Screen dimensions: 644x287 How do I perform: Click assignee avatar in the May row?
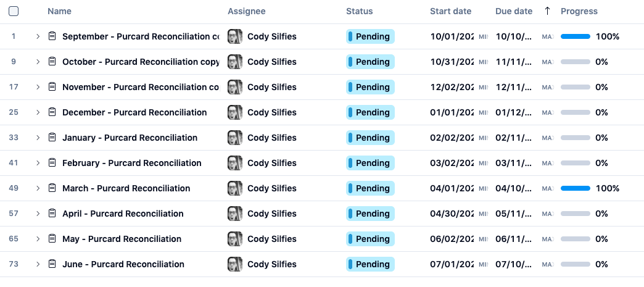coord(234,239)
